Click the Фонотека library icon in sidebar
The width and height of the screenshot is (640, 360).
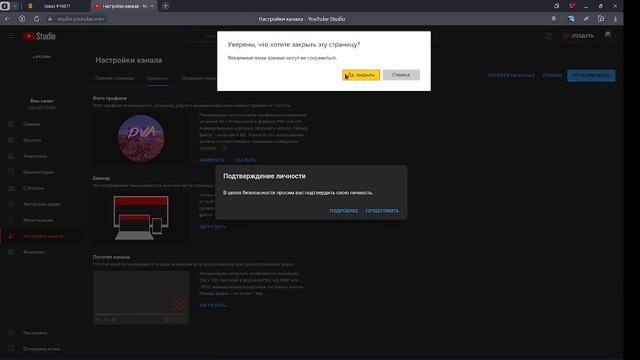[11, 252]
